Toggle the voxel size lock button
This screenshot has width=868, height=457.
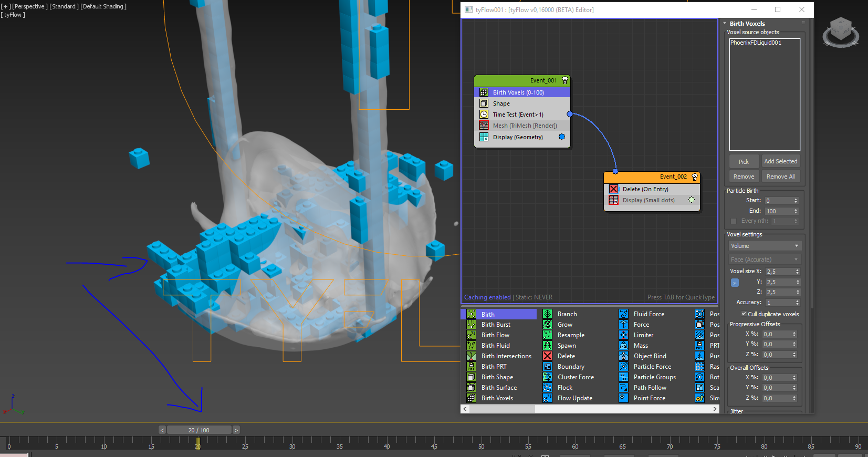click(735, 283)
